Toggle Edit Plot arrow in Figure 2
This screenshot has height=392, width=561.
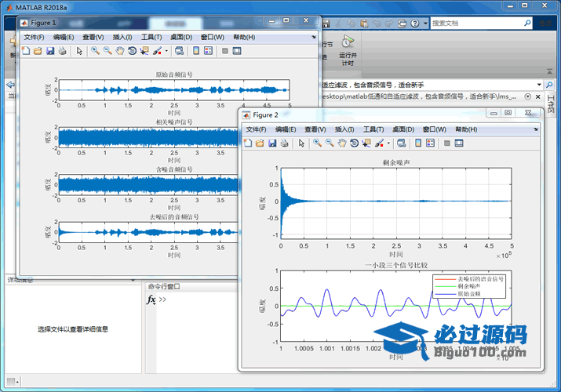click(301, 143)
